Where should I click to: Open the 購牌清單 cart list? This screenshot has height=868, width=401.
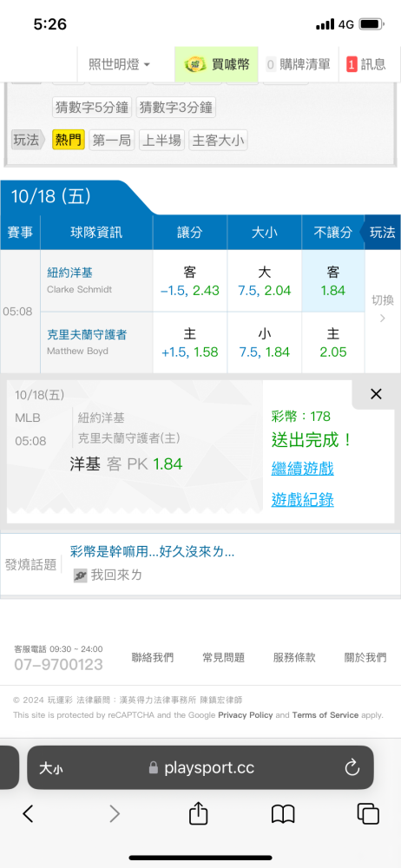pyautogui.click(x=298, y=65)
